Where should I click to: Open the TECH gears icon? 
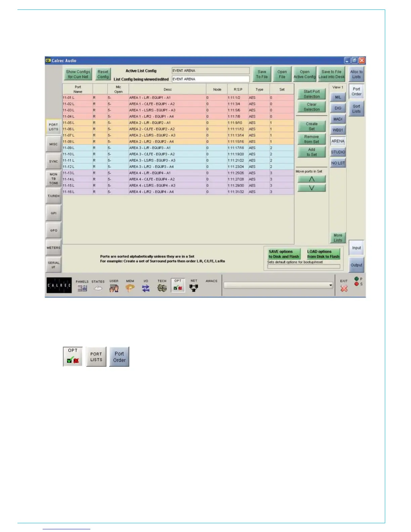tap(162, 285)
